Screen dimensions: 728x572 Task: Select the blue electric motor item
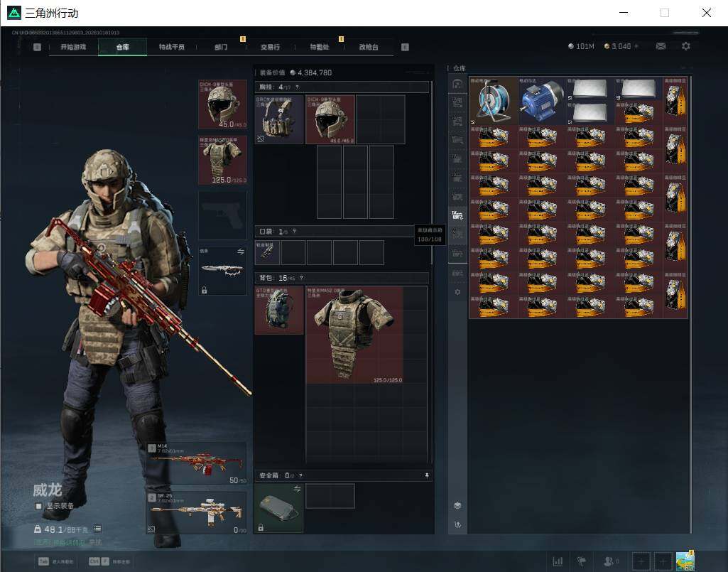click(x=542, y=101)
